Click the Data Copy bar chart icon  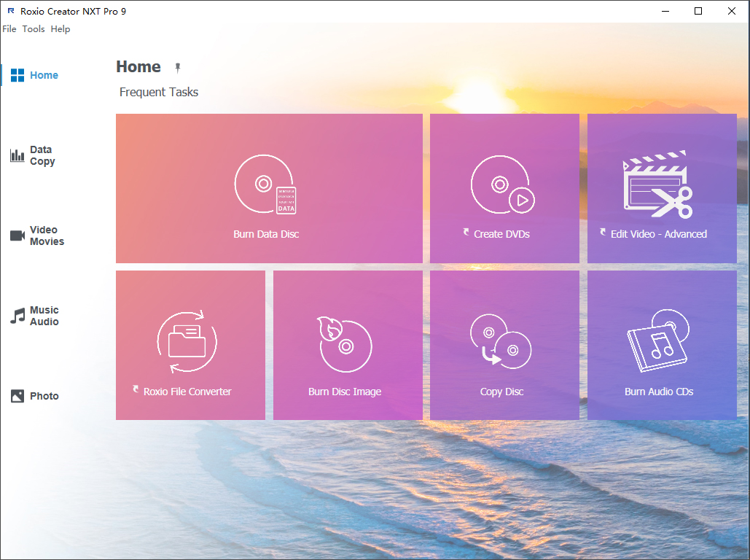(x=17, y=155)
